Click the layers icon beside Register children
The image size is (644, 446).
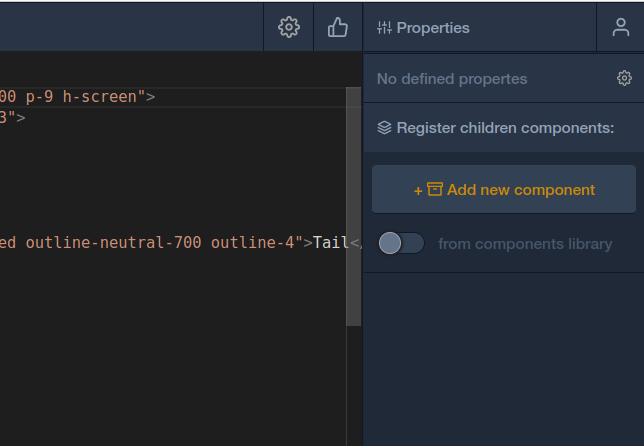384,128
